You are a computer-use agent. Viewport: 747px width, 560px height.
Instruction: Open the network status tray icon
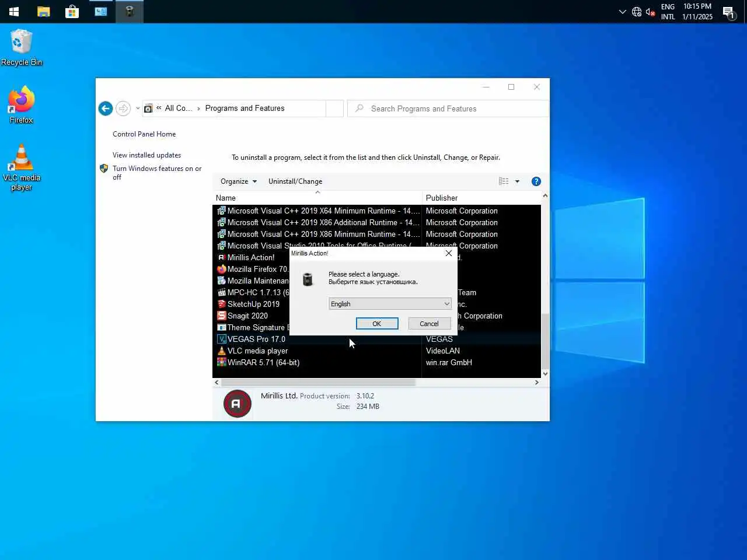point(637,12)
